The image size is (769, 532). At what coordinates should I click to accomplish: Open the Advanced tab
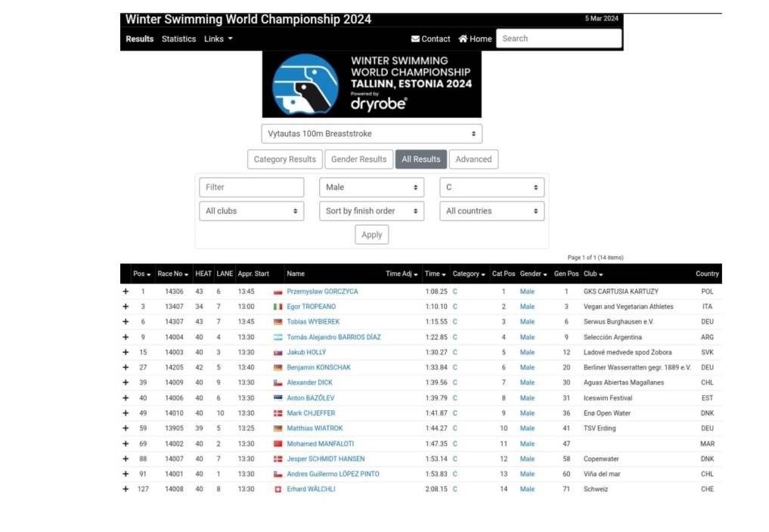tap(473, 159)
